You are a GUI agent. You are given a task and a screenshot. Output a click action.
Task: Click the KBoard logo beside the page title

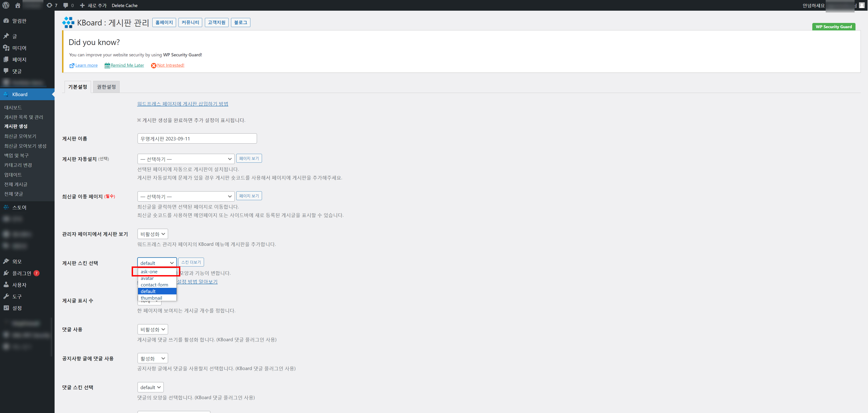pos(68,22)
